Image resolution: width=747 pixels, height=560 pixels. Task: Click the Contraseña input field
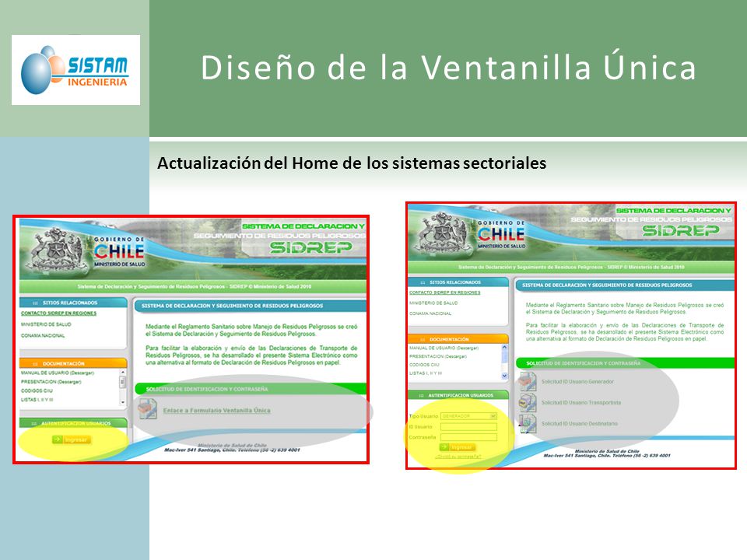pos(468,437)
